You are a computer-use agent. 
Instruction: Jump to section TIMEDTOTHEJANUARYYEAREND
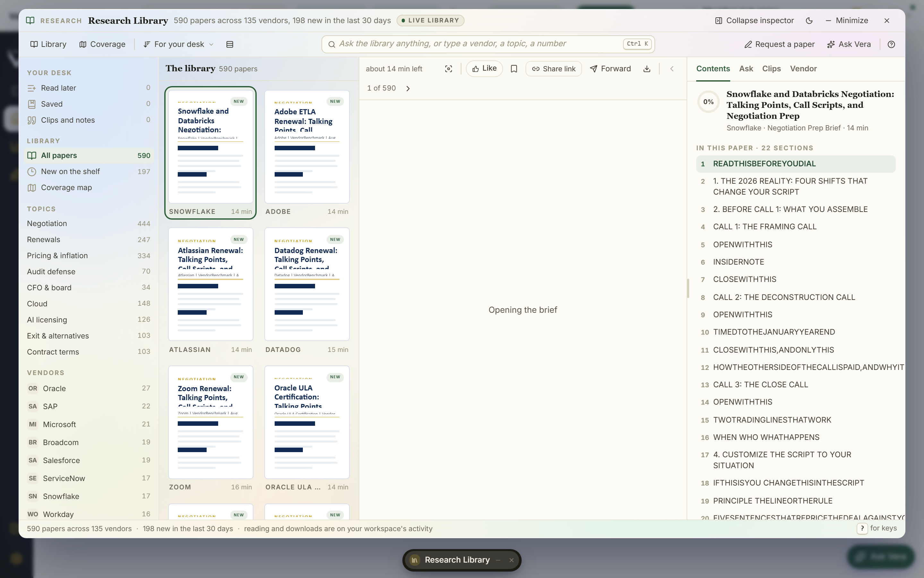coord(796,332)
